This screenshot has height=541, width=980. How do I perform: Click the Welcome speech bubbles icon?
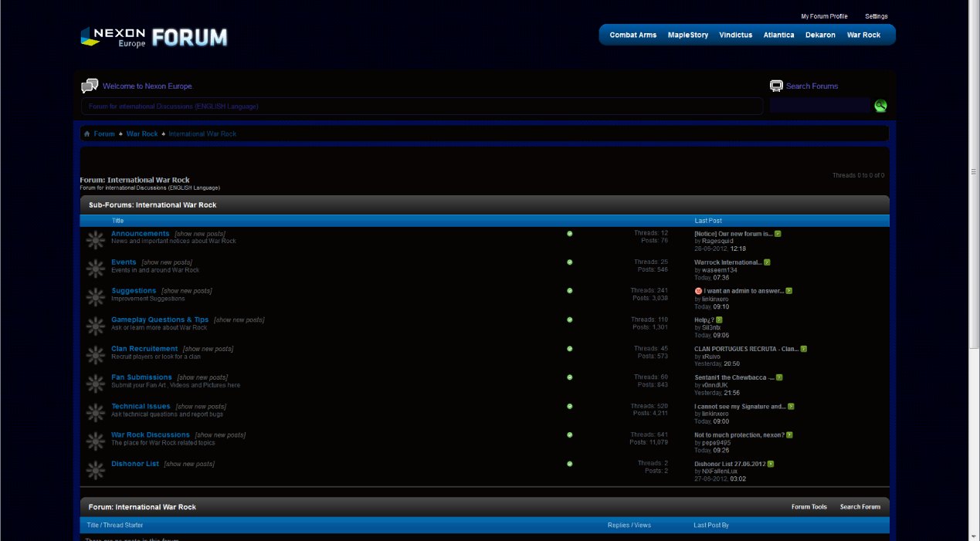pos(90,86)
